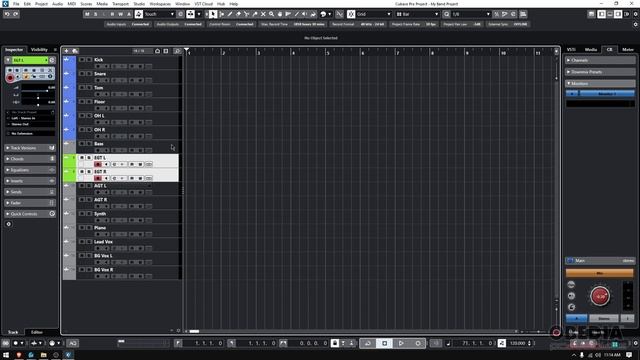Select the Glue tool
640x360 pixels.
coord(255,14)
